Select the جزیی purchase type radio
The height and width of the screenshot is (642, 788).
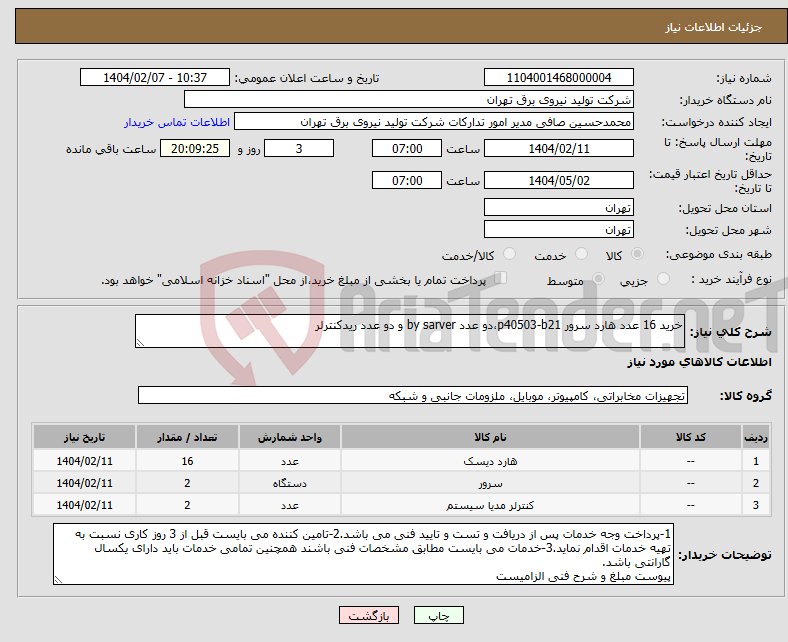[x=663, y=279]
